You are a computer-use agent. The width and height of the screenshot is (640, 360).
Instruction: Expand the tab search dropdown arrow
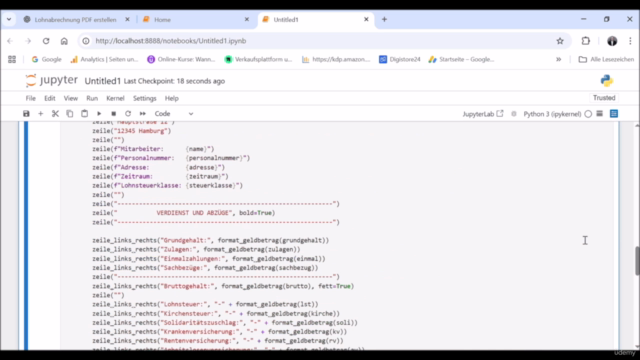(x=9, y=20)
